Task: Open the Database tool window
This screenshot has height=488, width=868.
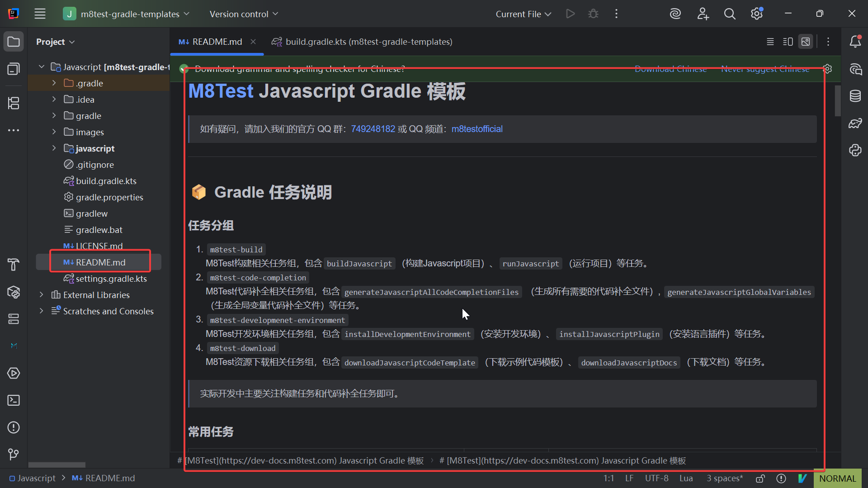Action: (855, 95)
